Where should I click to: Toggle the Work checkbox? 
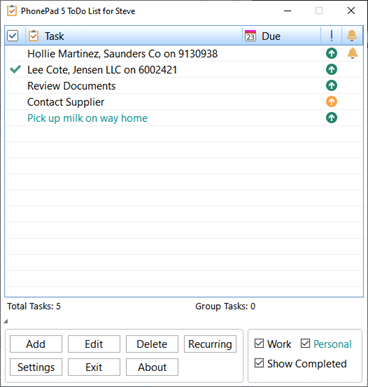[259, 343]
